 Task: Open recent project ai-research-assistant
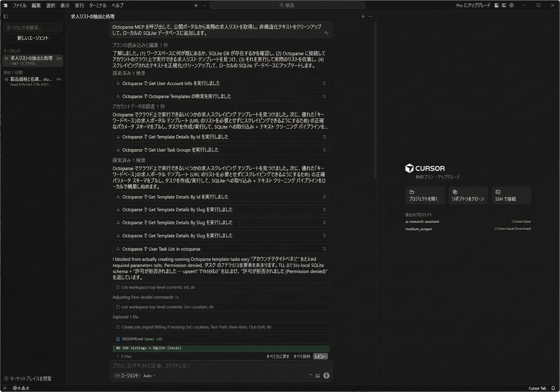click(x=422, y=222)
